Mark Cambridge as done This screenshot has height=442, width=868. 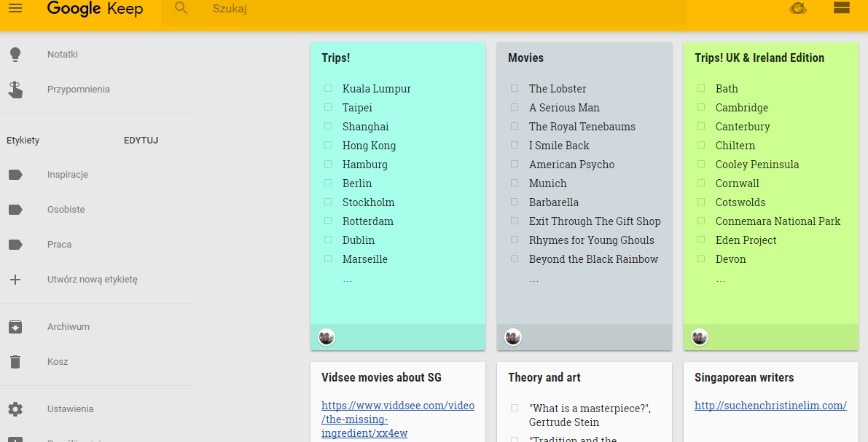click(x=701, y=108)
